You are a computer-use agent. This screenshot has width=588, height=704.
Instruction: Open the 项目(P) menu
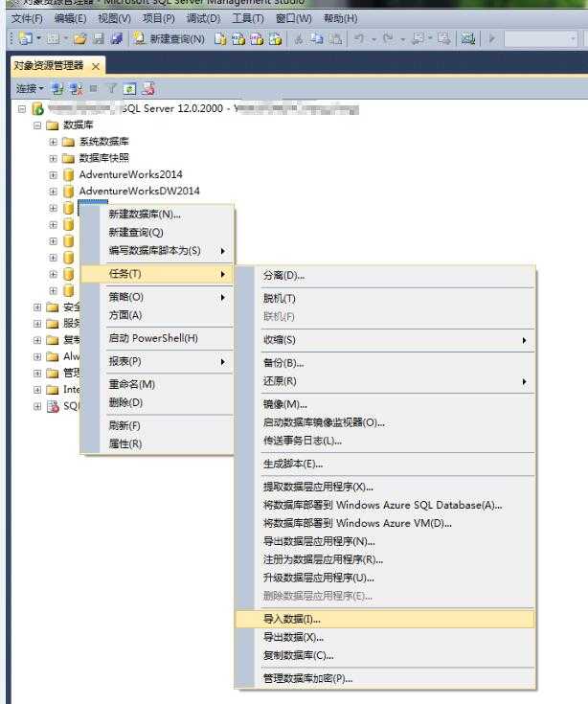(x=158, y=19)
